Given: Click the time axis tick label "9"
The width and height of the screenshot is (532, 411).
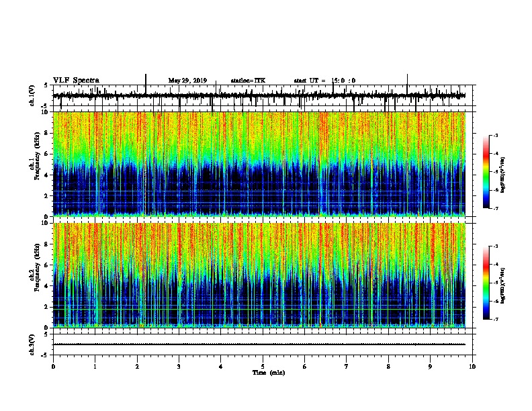Looking at the screenshot, I should pos(430,366).
